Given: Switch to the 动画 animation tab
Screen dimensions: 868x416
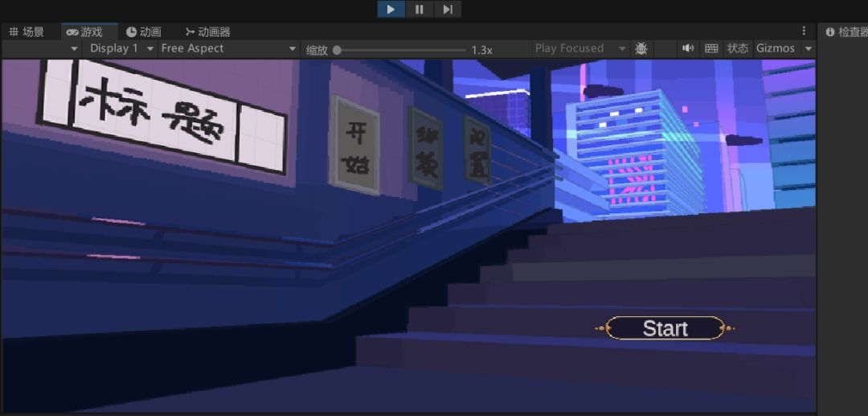Looking at the screenshot, I should point(143,32).
